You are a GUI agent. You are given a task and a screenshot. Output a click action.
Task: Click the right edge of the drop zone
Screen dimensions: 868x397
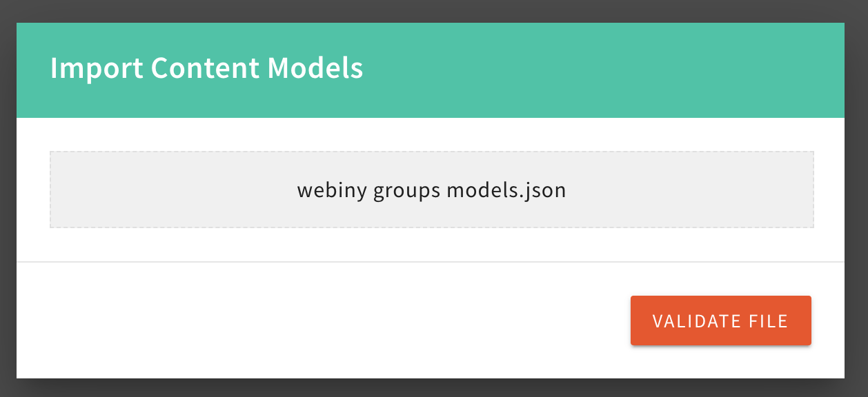click(x=804, y=189)
